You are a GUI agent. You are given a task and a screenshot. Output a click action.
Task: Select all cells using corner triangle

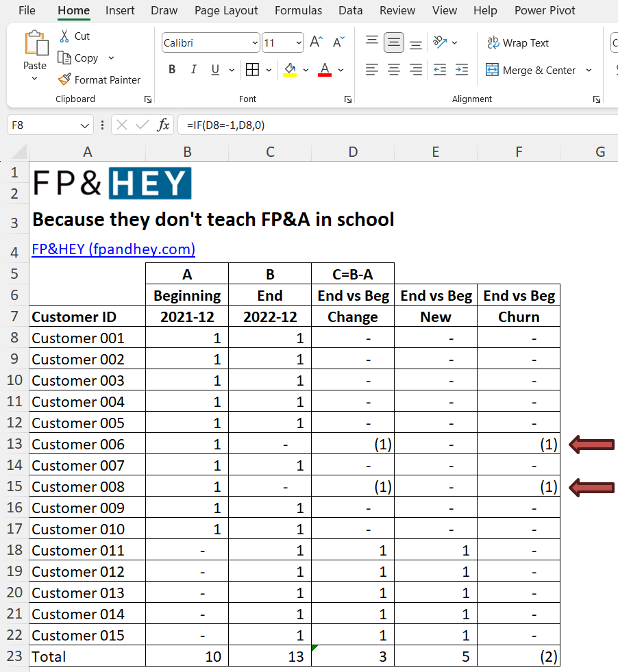tap(18, 151)
